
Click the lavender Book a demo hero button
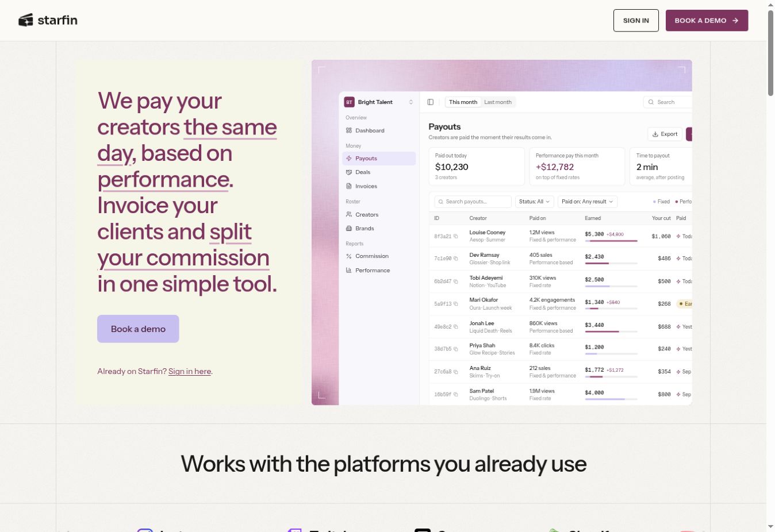138,329
